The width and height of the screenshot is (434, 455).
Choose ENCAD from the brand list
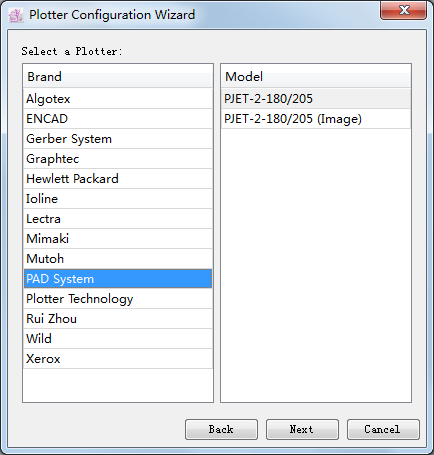118,119
